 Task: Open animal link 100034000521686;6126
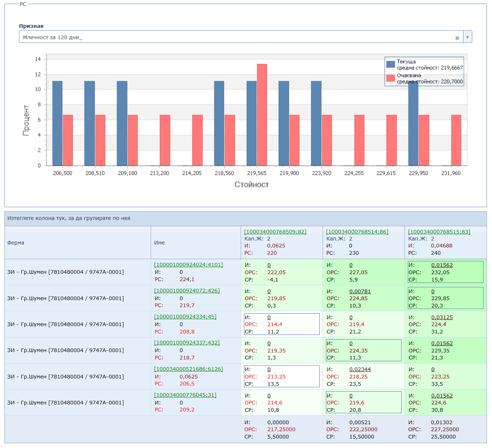tap(188, 369)
